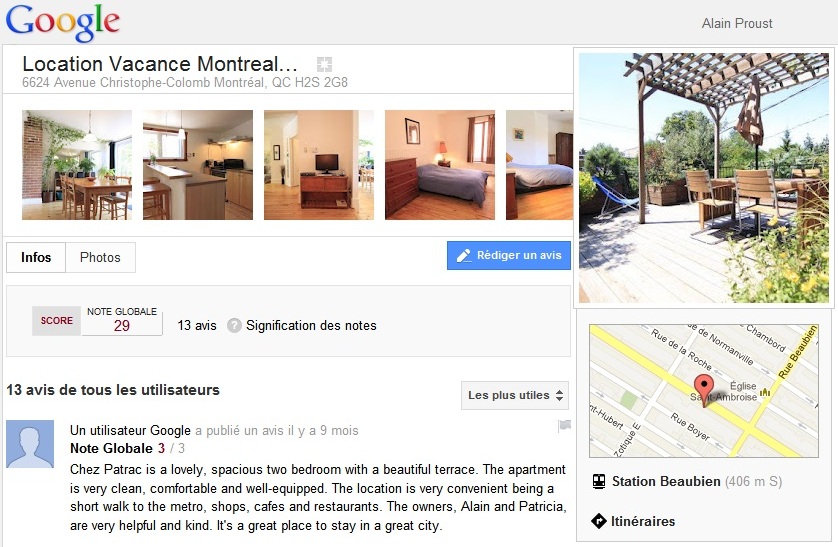838x547 pixels.
Task: Click the reviewer's avatar picture
Action: (x=30, y=444)
